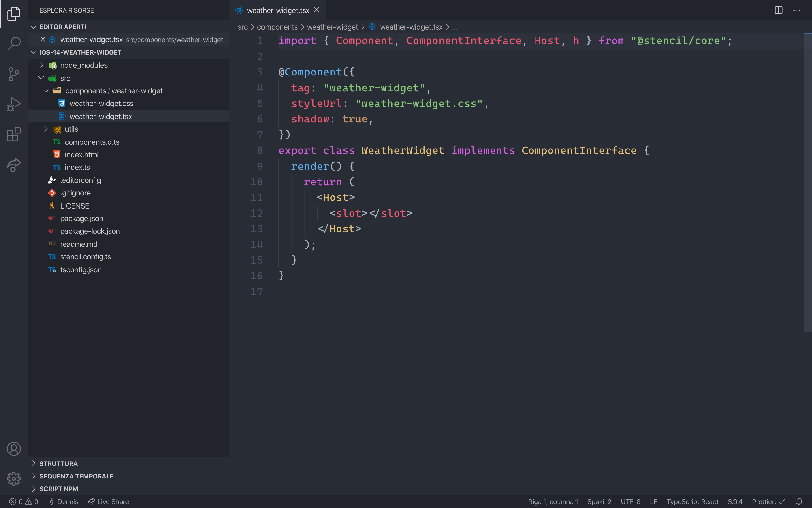Expand the node_modules folder
Image resolution: width=812 pixels, height=508 pixels.
pos(128,65)
